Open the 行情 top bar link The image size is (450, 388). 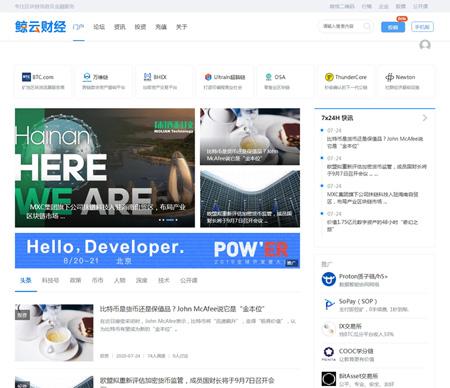[x=367, y=6]
